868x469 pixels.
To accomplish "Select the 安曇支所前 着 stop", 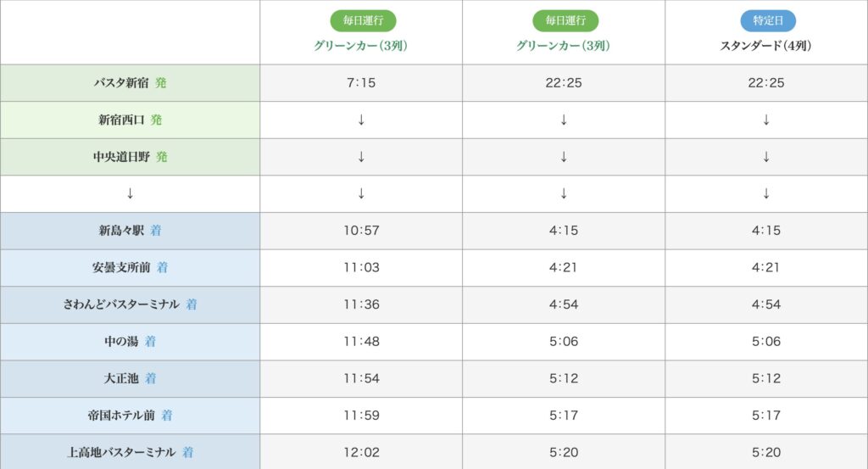I will click(x=130, y=267).
